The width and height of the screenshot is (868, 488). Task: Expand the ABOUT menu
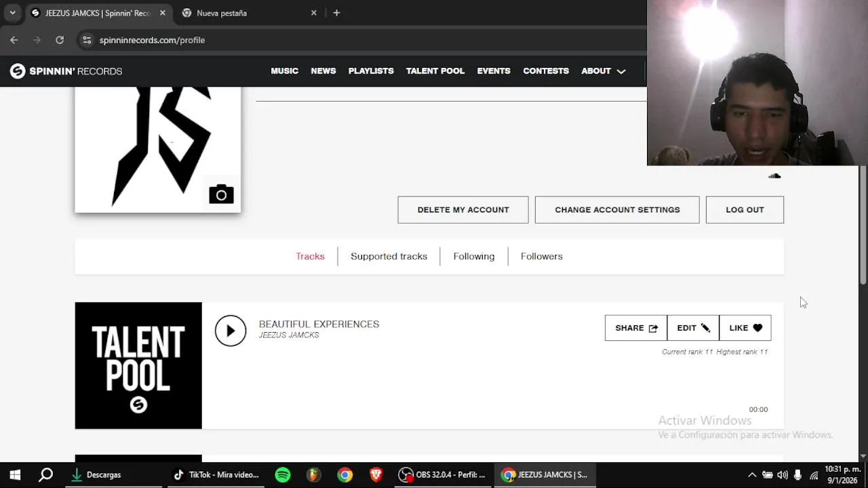coord(603,71)
